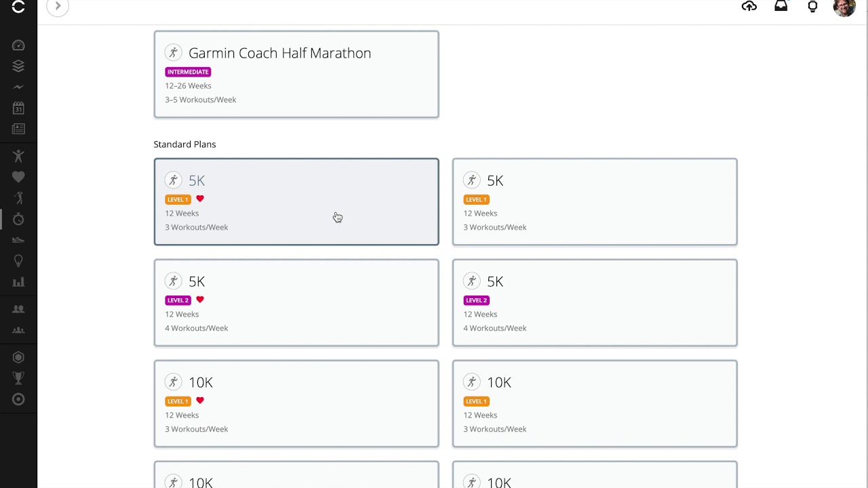
Task: Open the Insights lightbulb icon in sidebar
Action: [18, 261]
